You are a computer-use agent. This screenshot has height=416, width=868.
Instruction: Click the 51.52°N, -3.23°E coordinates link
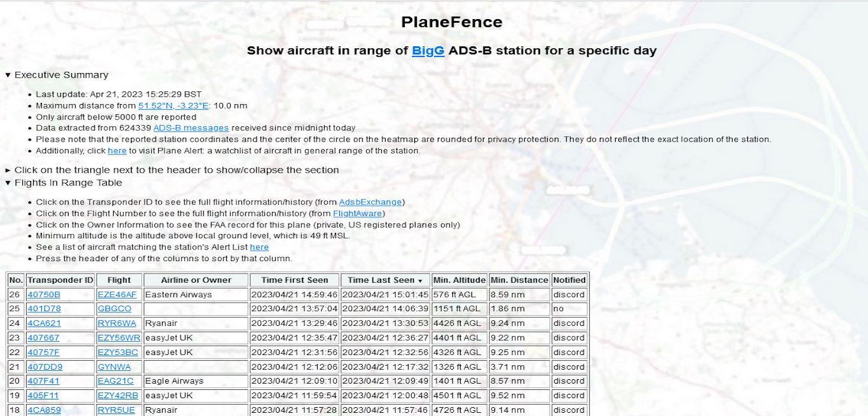[173, 106]
